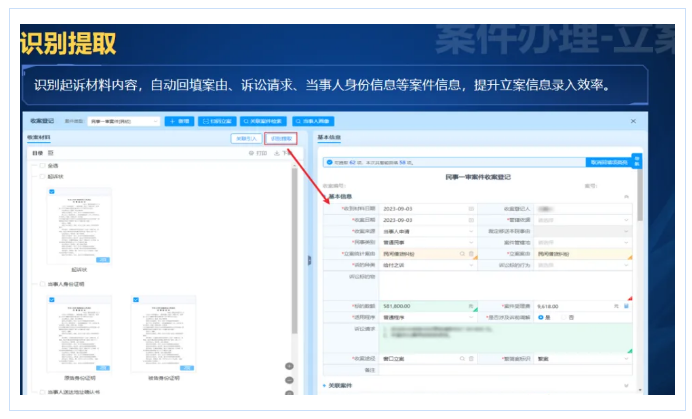Select the 收案材料 tab

click(x=40, y=137)
